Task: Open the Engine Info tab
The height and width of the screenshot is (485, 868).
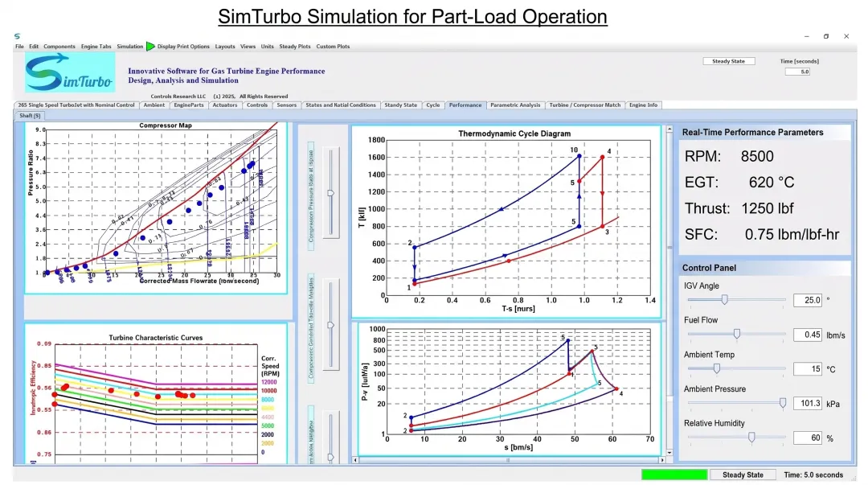Action: click(643, 105)
